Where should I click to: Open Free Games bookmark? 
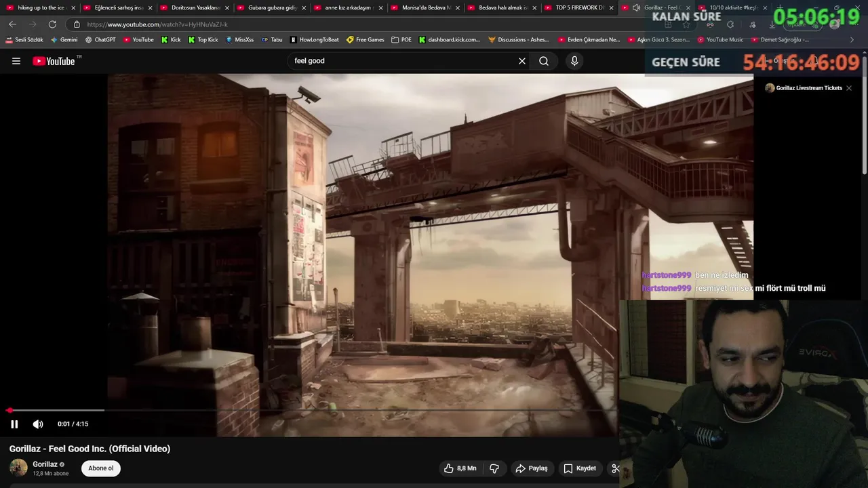365,40
